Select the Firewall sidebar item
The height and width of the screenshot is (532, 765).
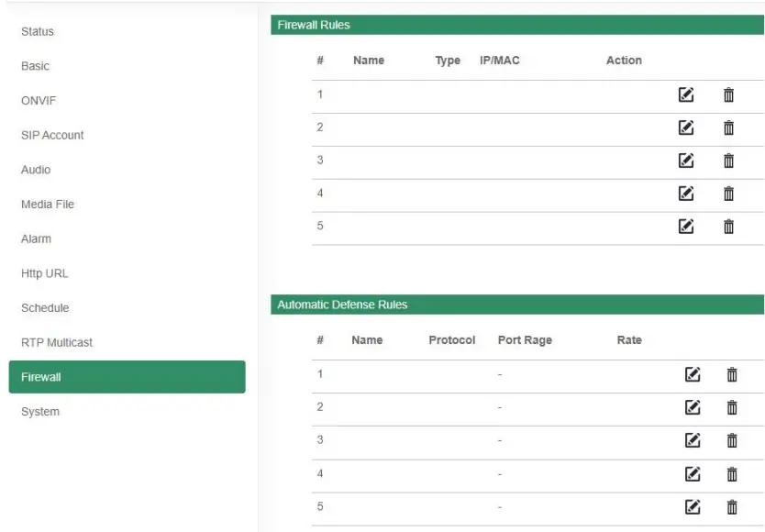click(x=127, y=377)
